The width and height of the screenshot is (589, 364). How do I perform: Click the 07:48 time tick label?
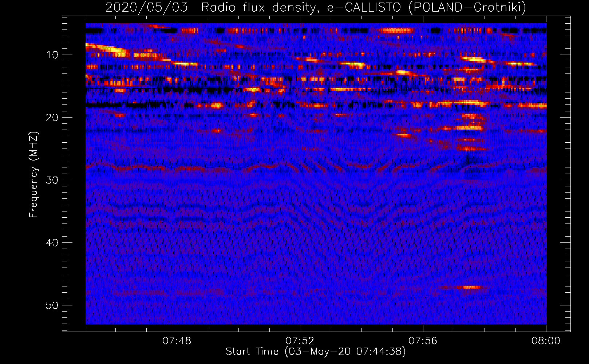(177, 341)
